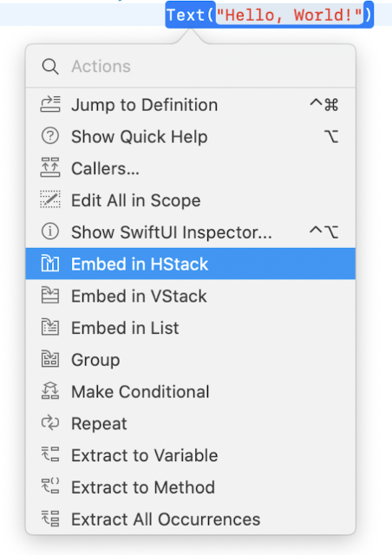Select the Extract to Method menu entry
This screenshot has width=392, height=555.
(191, 487)
